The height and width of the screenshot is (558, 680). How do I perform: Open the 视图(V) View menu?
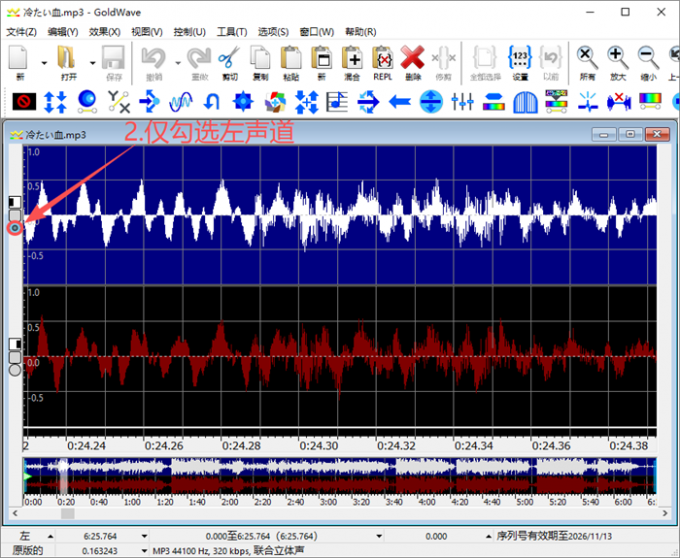point(147,32)
